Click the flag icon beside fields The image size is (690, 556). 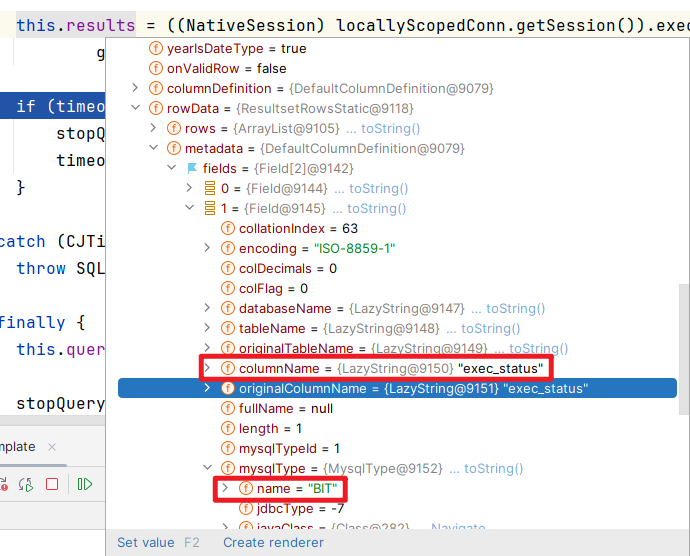(x=192, y=169)
